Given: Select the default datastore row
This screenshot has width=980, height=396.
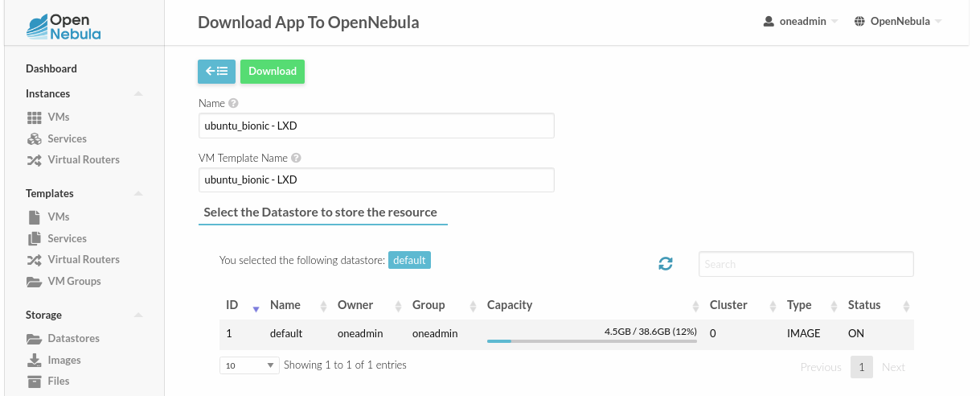Looking at the screenshot, I should tap(567, 333).
